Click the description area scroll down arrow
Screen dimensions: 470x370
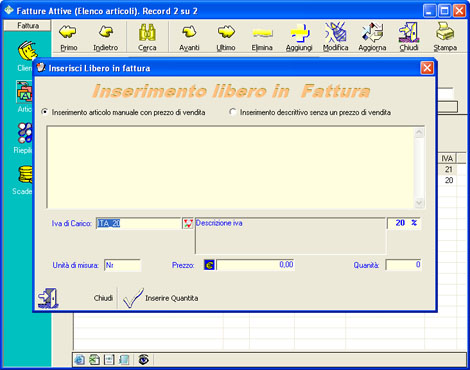click(x=419, y=203)
